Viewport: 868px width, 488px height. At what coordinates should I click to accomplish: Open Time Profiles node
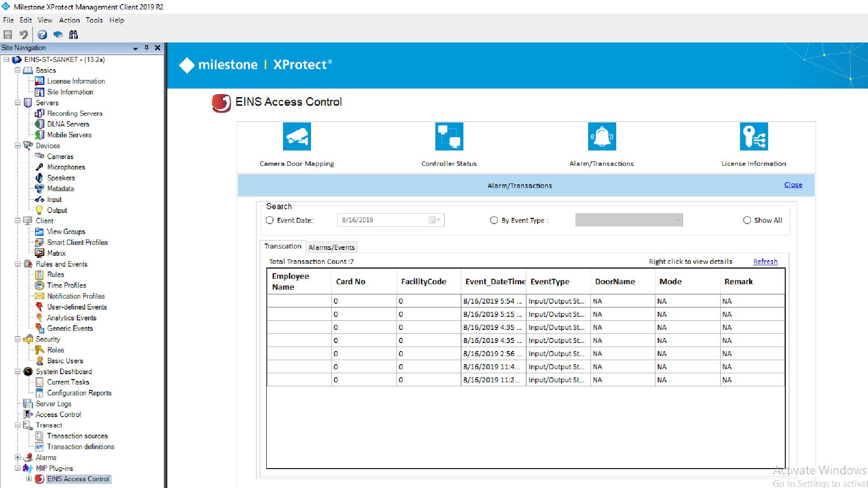click(66, 286)
